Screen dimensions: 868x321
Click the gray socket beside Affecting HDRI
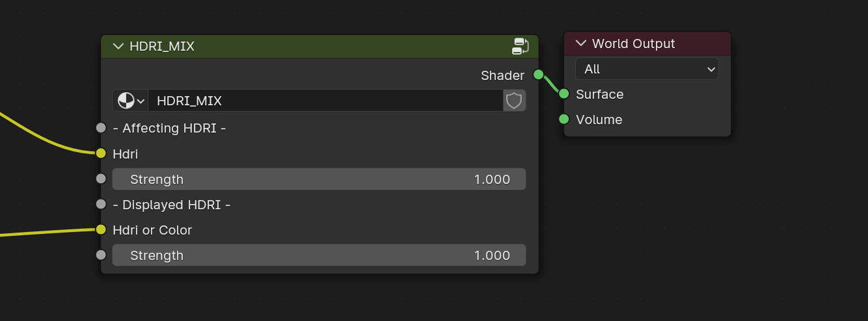101,128
